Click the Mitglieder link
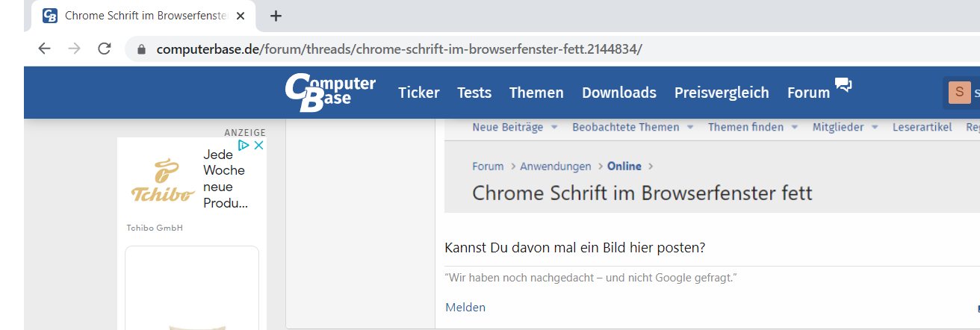The height and width of the screenshot is (330, 980). point(838,127)
